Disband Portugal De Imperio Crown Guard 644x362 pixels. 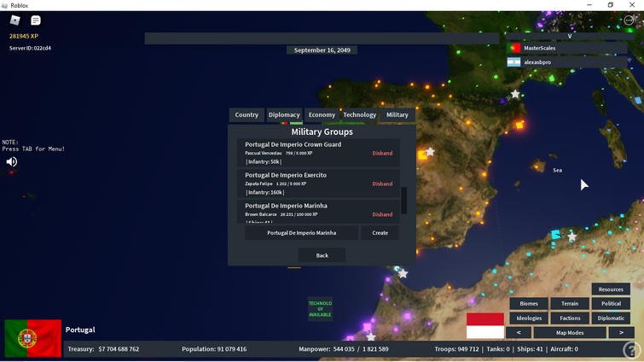382,154
